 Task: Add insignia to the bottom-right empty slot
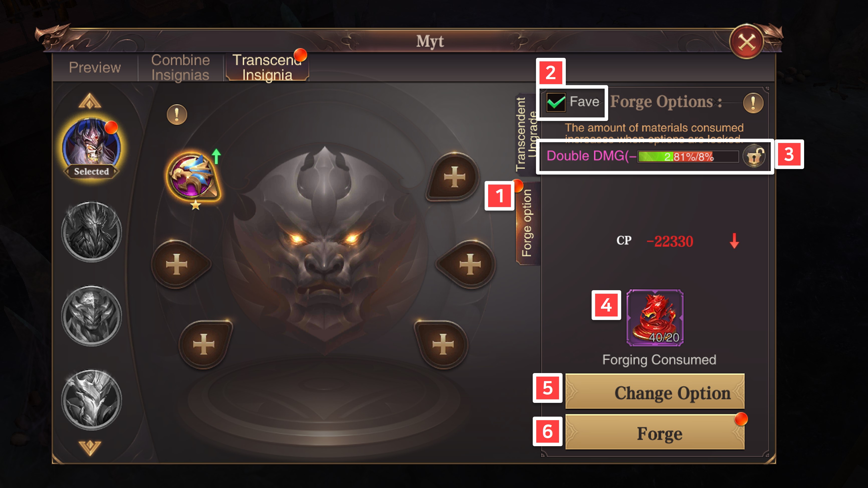point(443,344)
